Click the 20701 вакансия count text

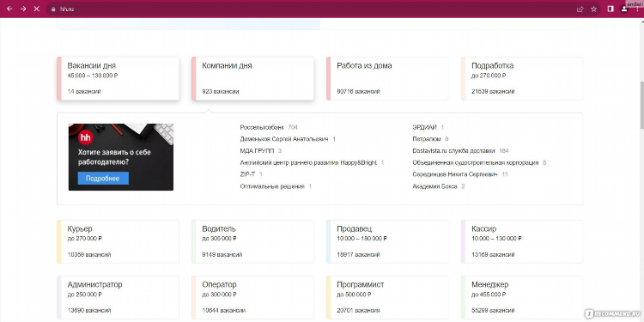tap(358, 311)
